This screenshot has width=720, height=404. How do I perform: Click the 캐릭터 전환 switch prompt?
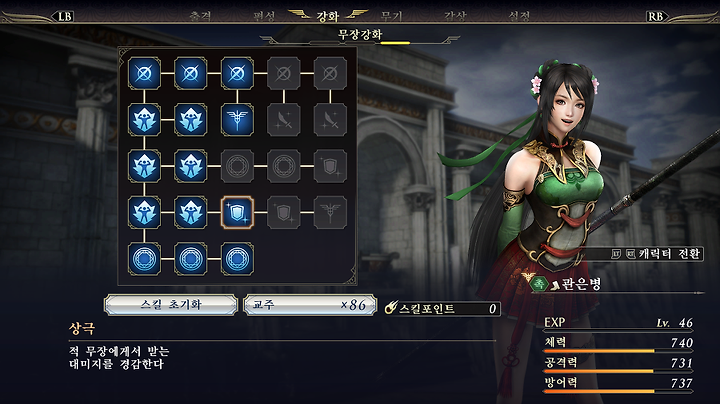point(657,253)
